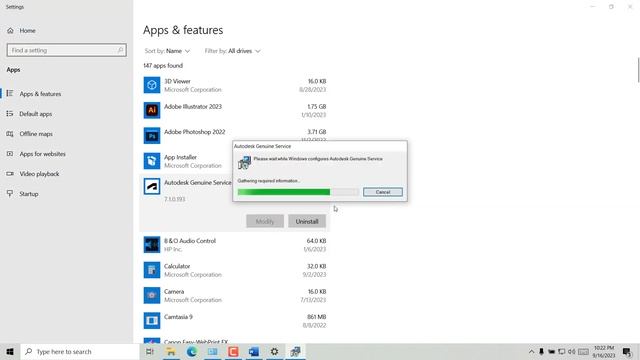Click the taskbar Type here to search box

80,351
